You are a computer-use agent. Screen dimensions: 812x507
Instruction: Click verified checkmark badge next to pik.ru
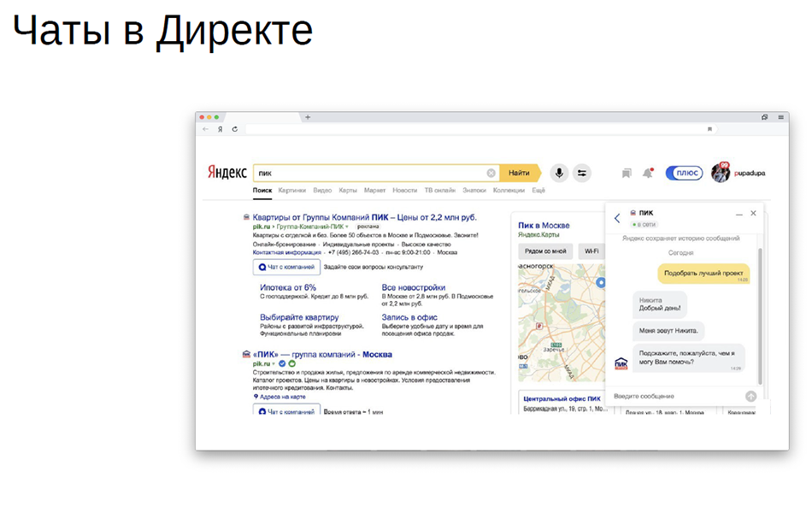282,363
